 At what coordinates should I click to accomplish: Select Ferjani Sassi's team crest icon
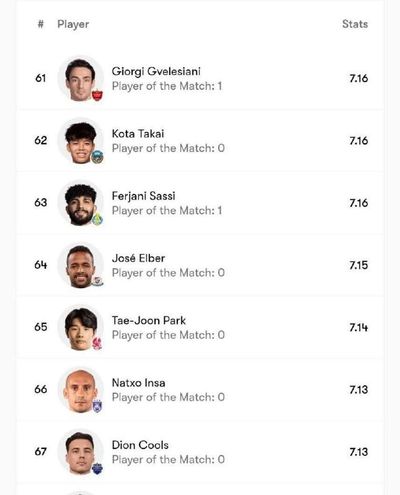pos(97,220)
